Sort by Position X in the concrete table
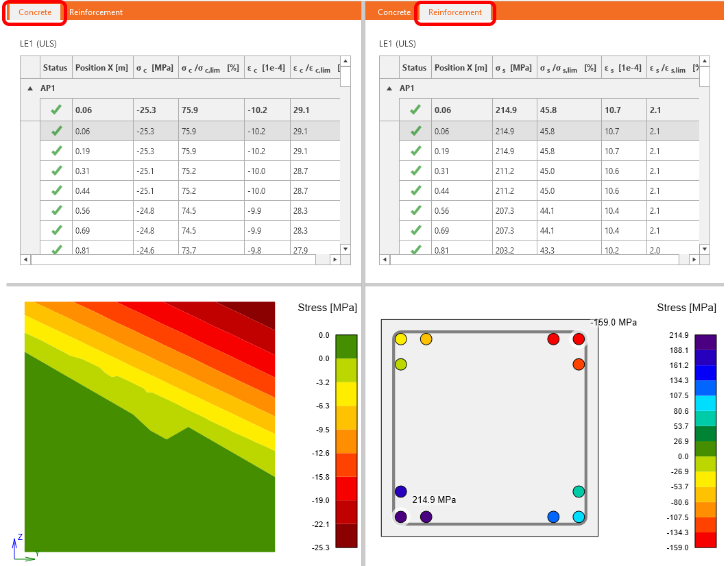 click(101, 68)
